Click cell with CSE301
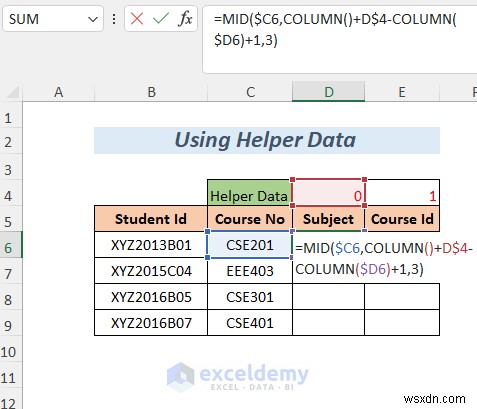Image resolution: width=477 pixels, height=409 pixels. pos(250,297)
